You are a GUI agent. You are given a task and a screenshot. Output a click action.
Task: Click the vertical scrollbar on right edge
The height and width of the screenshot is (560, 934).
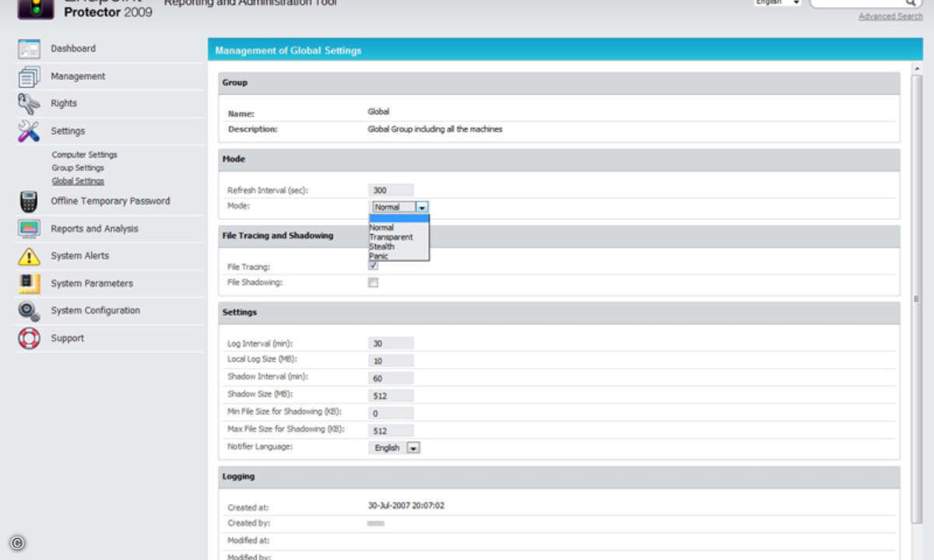click(x=917, y=299)
